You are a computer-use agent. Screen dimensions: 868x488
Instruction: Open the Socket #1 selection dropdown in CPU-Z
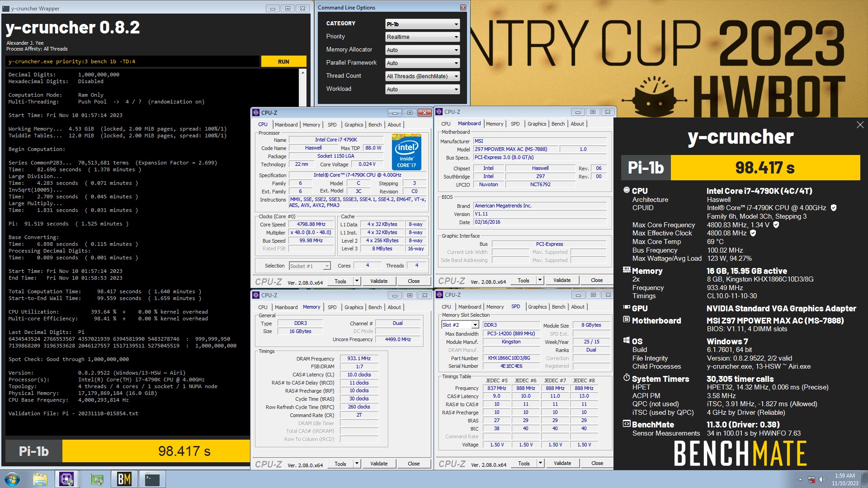[310, 266]
